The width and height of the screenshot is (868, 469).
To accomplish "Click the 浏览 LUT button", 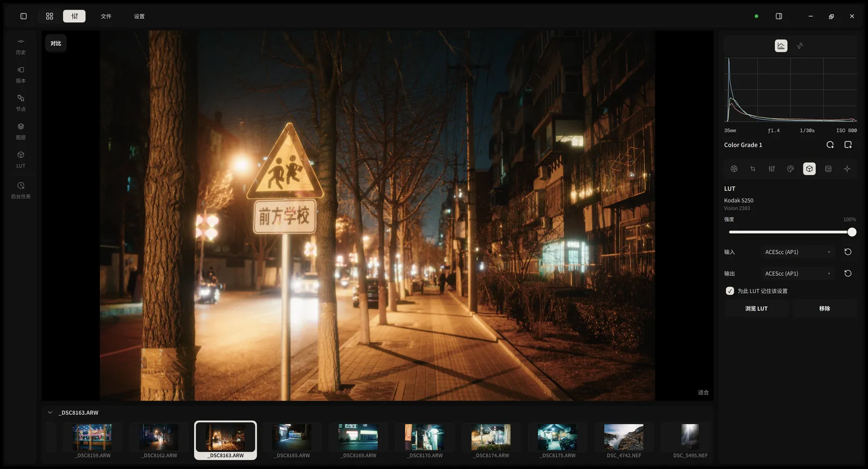I will tap(756, 309).
